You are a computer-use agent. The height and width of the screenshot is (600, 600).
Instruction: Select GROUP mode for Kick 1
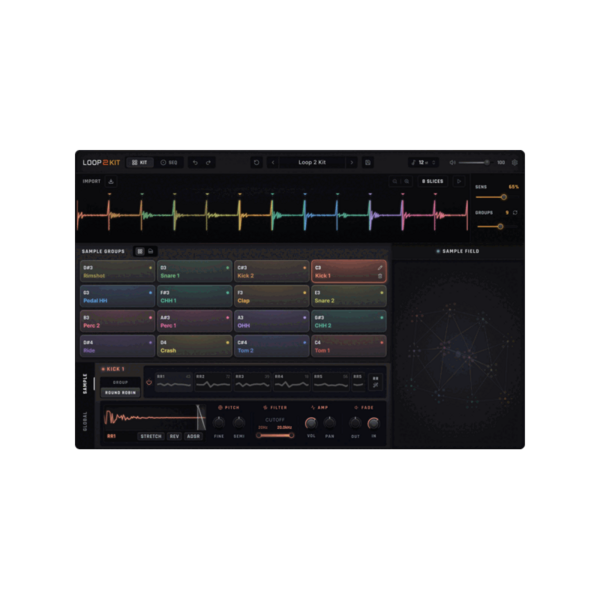click(x=120, y=382)
